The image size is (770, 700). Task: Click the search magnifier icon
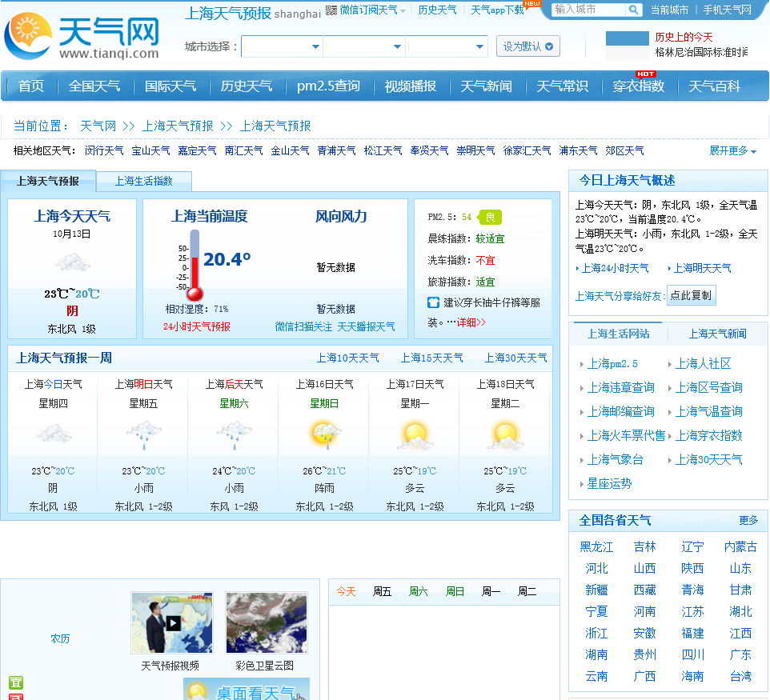coord(633,10)
